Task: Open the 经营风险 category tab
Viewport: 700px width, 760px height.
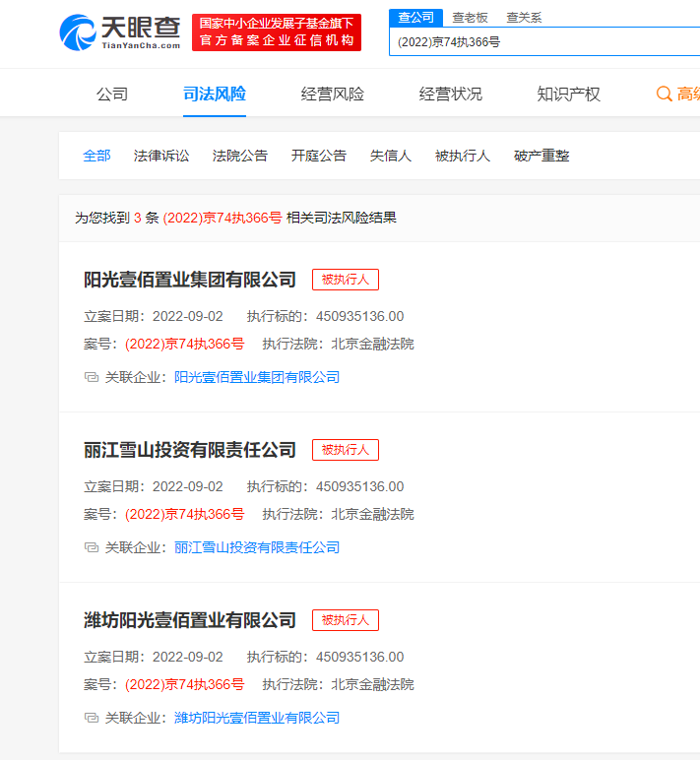Action: (x=333, y=95)
